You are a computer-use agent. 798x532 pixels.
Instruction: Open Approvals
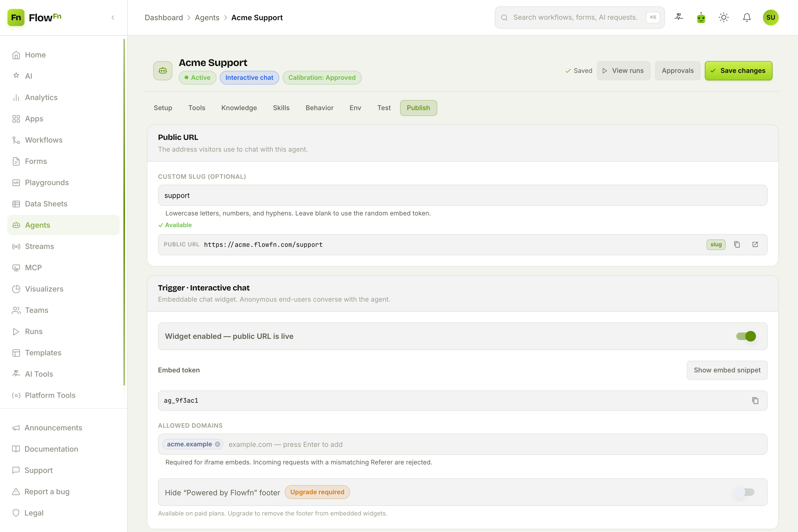678,70
